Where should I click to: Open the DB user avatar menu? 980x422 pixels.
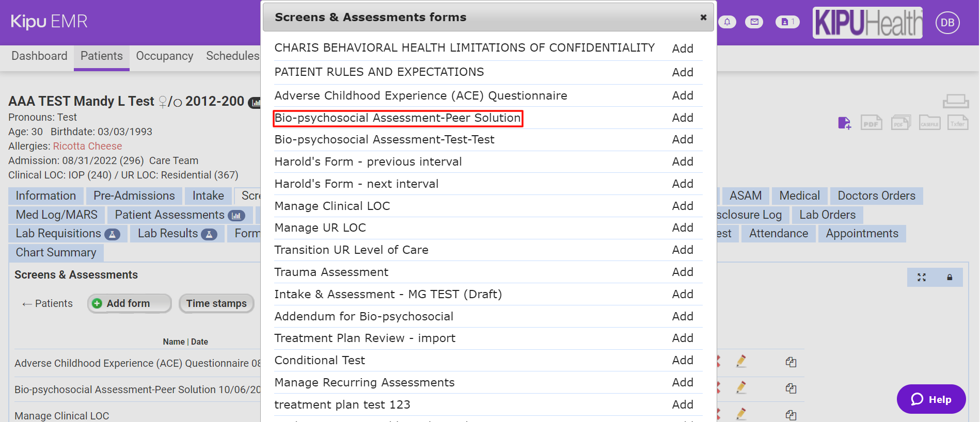(947, 23)
